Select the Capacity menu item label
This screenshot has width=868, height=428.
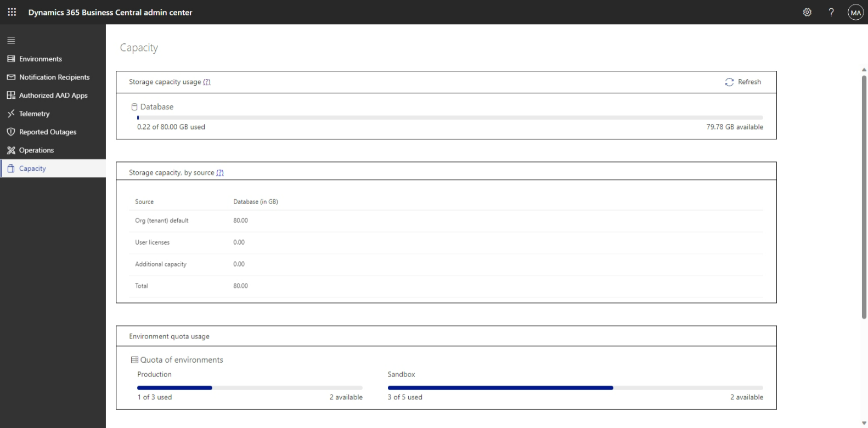pos(32,168)
